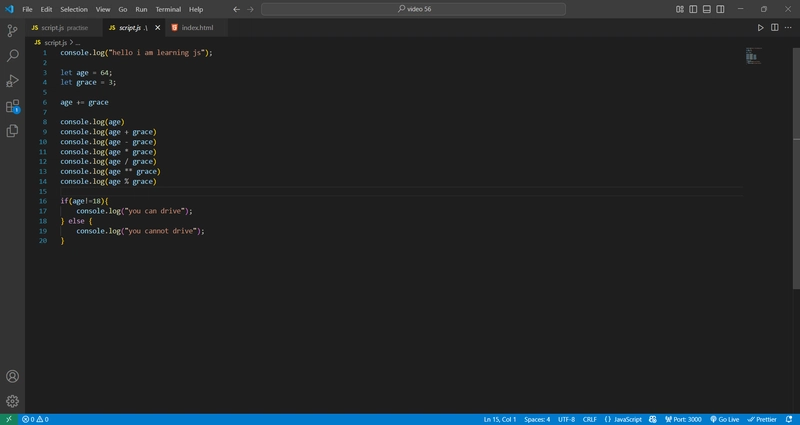Open the File menu
This screenshot has width=800, height=425.
tap(27, 9)
